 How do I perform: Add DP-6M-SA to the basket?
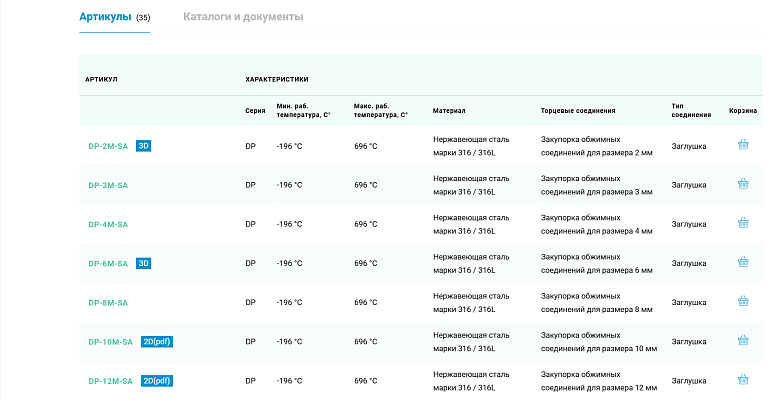[x=743, y=263]
